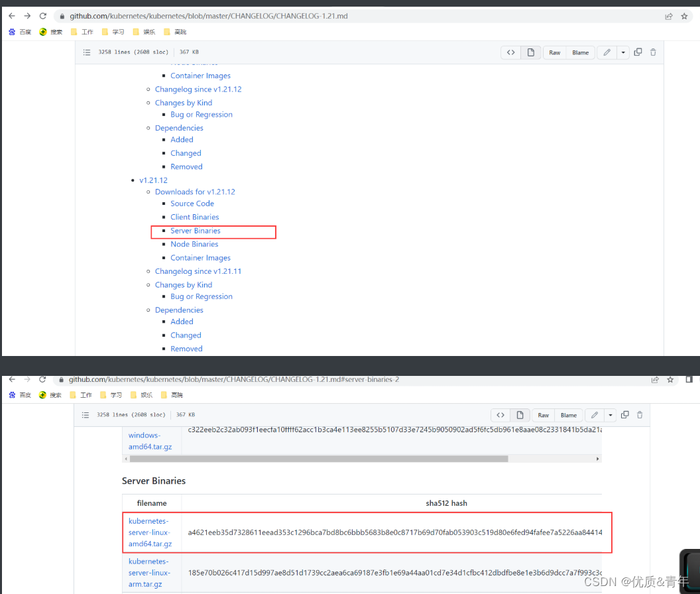Raw button in the top file header
Image resolution: width=700 pixels, height=594 pixels.
[x=554, y=52]
